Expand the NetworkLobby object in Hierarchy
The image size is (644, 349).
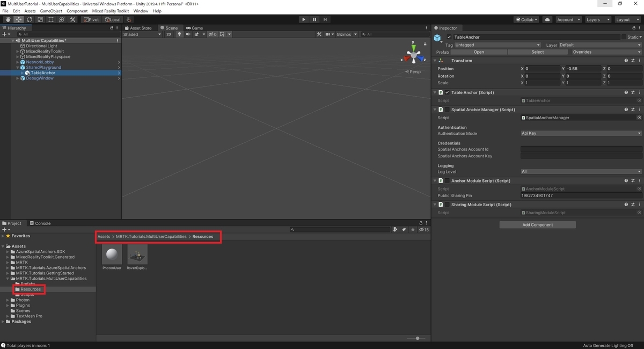pyautogui.click(x=18, y=62)
